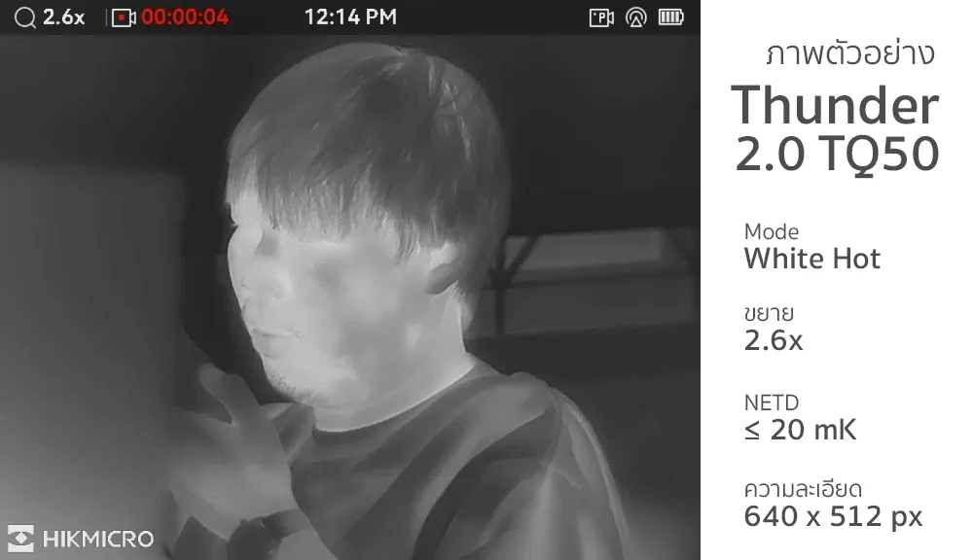This screenshot has width=973, height=560.
Task: Click the HIKMICRO logo emblem
Action: coord(20,538)
